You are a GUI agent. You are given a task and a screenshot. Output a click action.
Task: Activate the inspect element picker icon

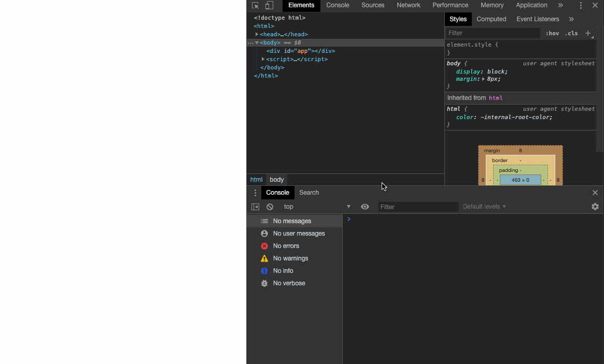(x=255, y=5)
